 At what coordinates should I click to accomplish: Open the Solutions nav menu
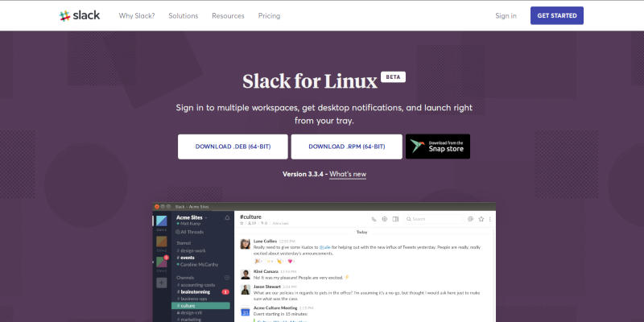tap(184, 15)
